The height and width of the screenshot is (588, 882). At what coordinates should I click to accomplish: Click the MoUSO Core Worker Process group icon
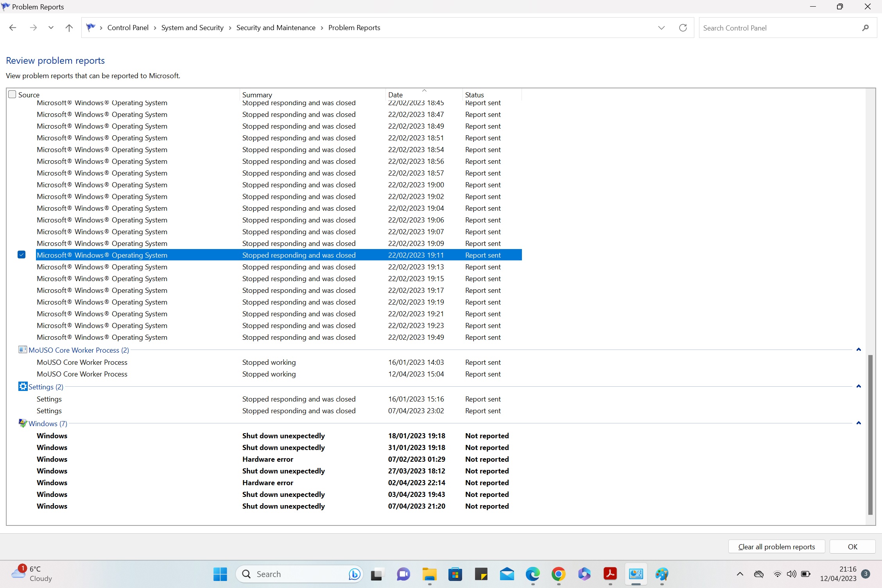pos(23,350)
